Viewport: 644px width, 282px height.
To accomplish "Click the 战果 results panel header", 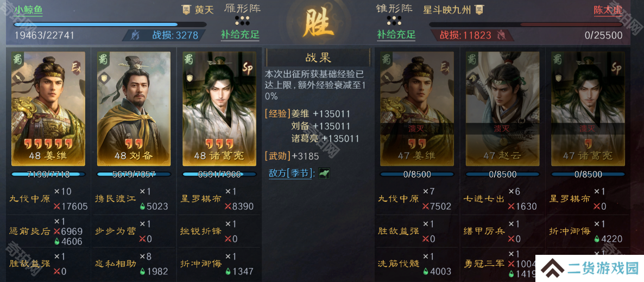I will click(318, 58).
